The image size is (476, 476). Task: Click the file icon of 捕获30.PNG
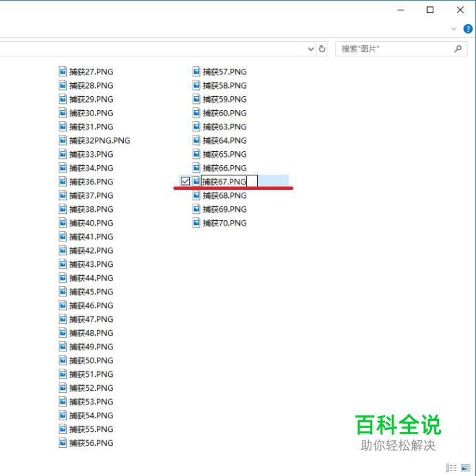click(63, 113)
